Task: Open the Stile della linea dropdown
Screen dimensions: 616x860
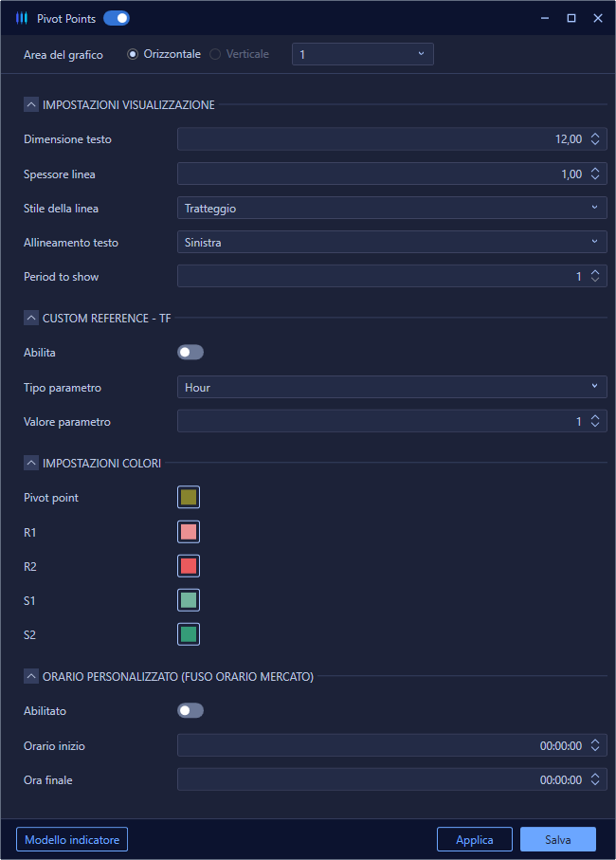Action: click(391, 208)
